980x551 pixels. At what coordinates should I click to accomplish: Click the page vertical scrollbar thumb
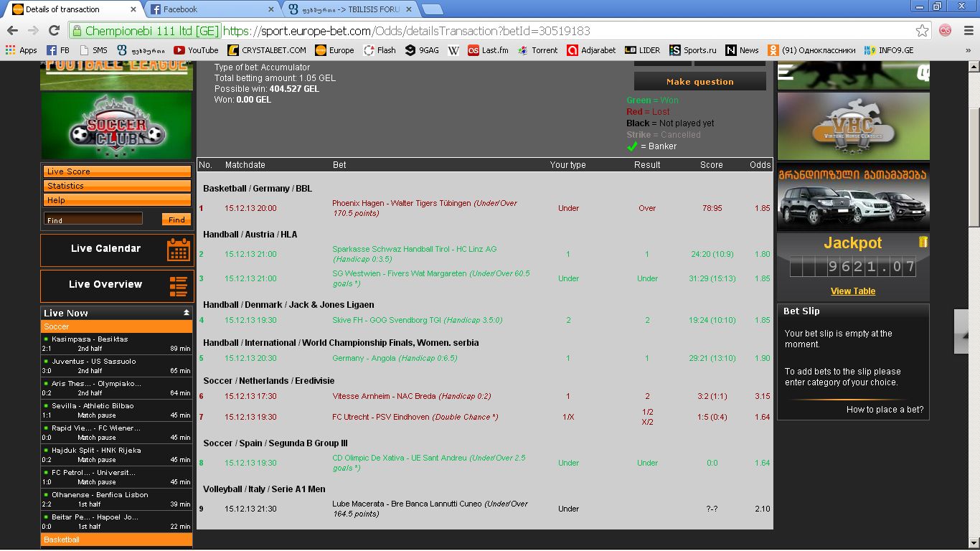[x=974, y=167]
